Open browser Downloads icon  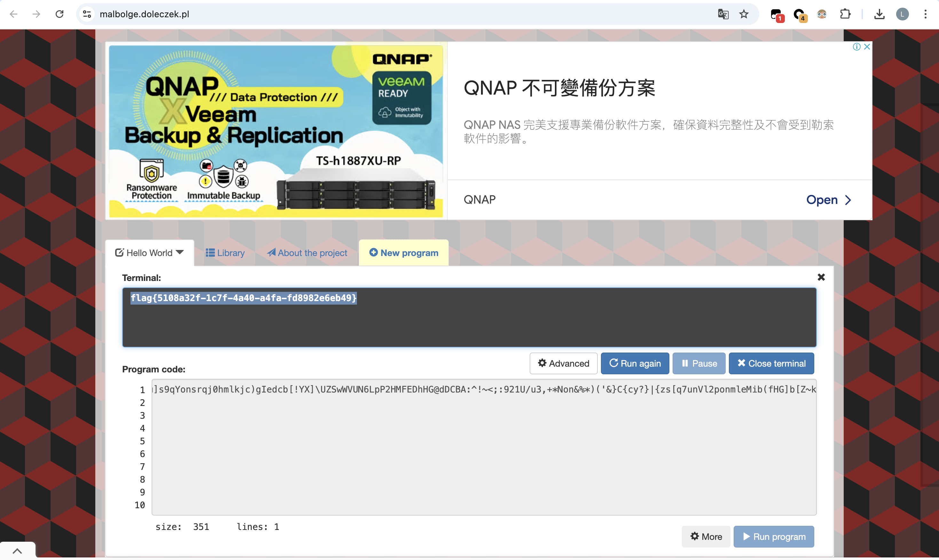click(879, 14)
